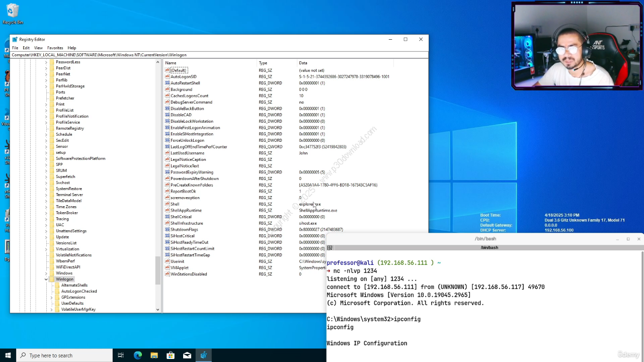Select the AutoLogonChecked subkey
This screenshot has width=644, height=362.
coord(79,291)
